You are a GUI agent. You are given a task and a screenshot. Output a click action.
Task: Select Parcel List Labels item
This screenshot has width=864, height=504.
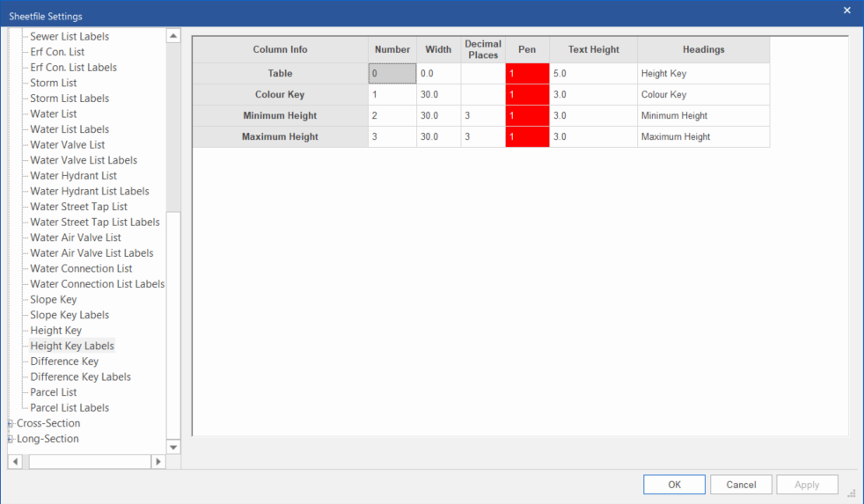click(70, 408)
